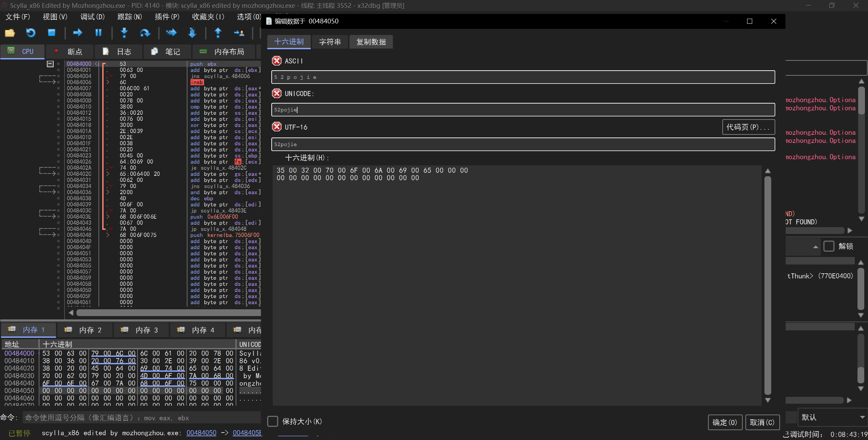Viewport: 868px width, 440px height.
Task: Close the edit data dialog
Action: [774, 21]
